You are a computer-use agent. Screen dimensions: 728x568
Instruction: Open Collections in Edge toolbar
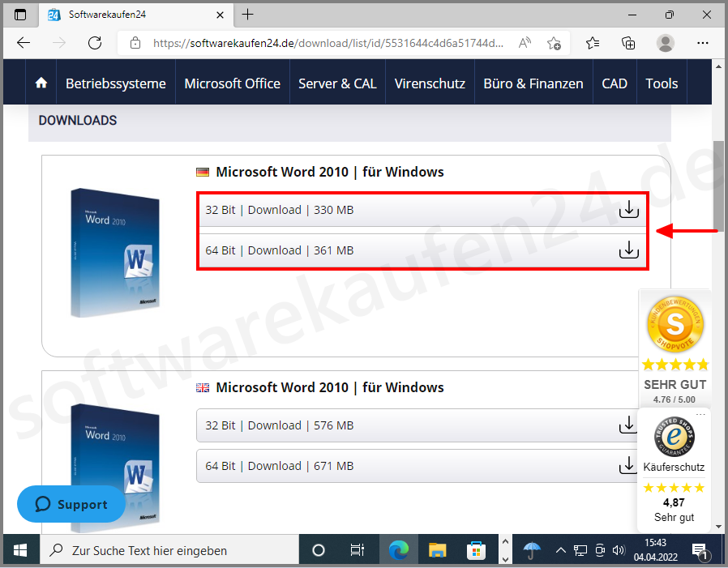point(628,43)
